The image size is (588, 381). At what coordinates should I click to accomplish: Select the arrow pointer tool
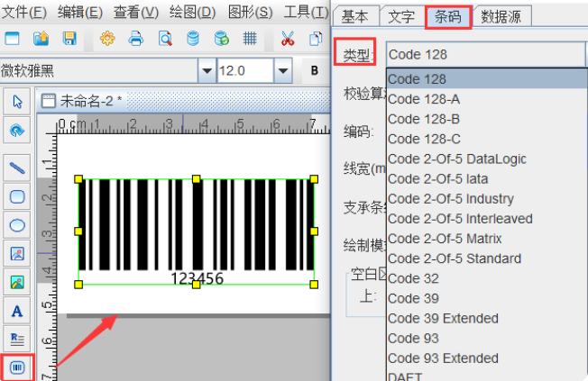[17, 102]
